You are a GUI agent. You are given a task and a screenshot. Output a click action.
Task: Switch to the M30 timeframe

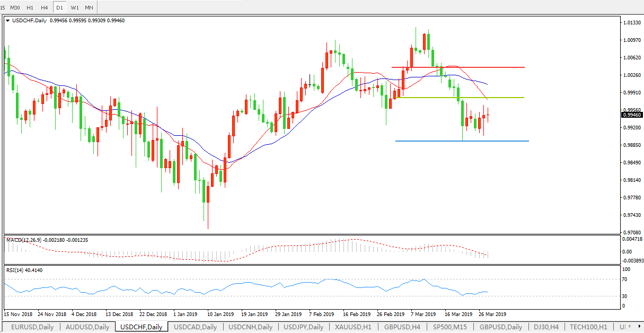pos(15,7)
